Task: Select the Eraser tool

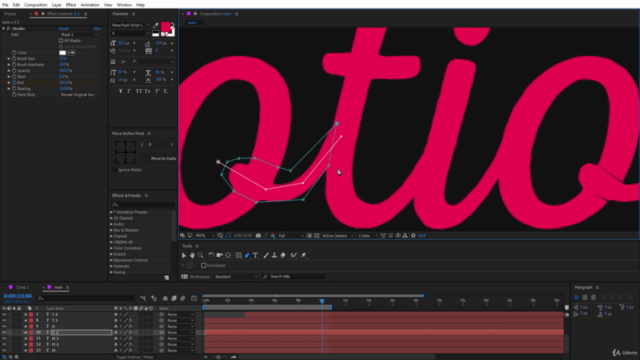Action: coord(283,256)
